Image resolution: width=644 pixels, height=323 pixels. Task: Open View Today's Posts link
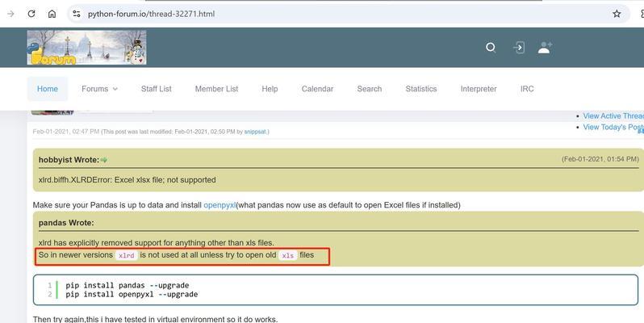point(613,127)
